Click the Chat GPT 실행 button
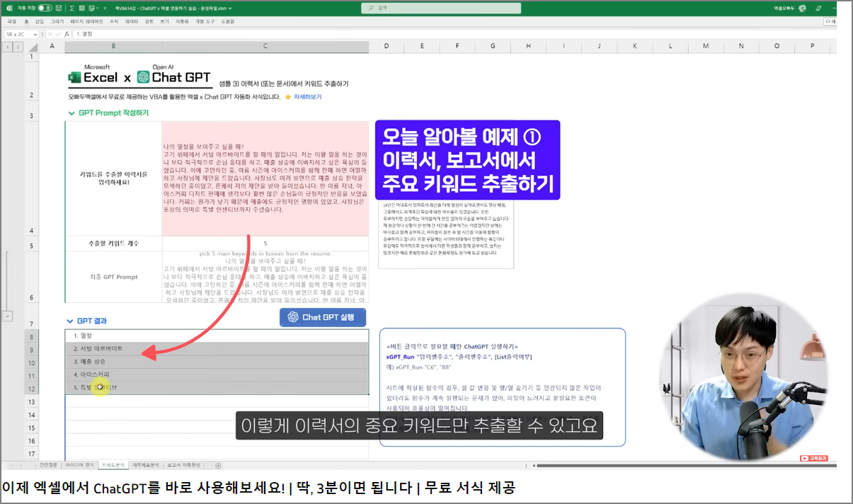The height and width of the screenshot is (504, 853). pos(323,317)
